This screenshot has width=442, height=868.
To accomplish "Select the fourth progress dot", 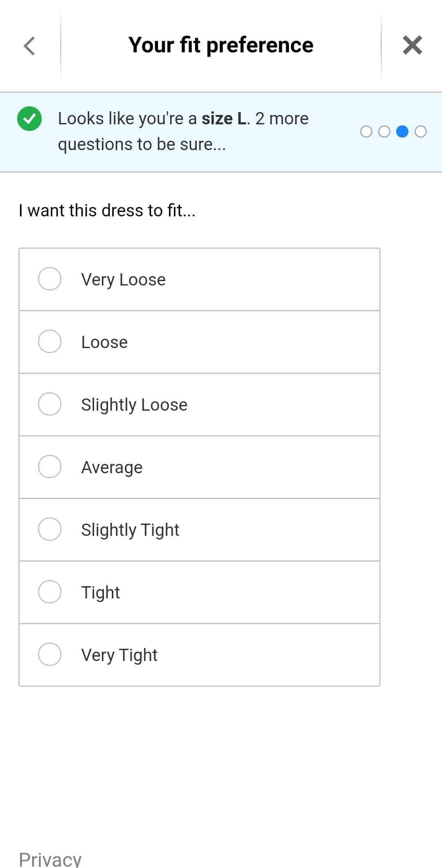I will click(x=420, y=132).
